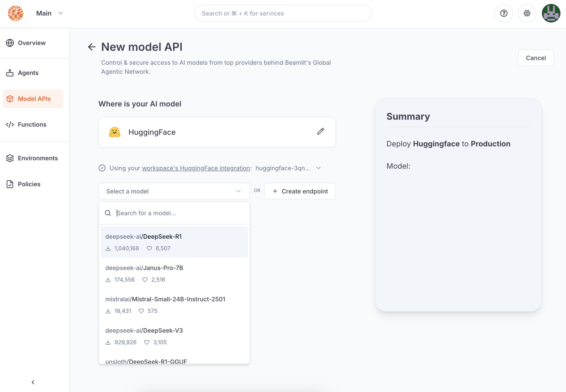This screenshot has height=392, width=566.
Task: Click heart icon beside 6,507
Action: pyautogui.click(x=149, y=249)
